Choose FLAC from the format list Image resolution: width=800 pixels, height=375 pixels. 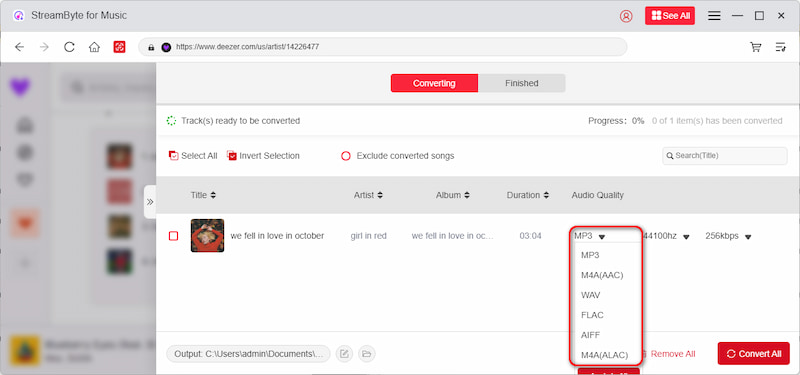tap(592, 315)
